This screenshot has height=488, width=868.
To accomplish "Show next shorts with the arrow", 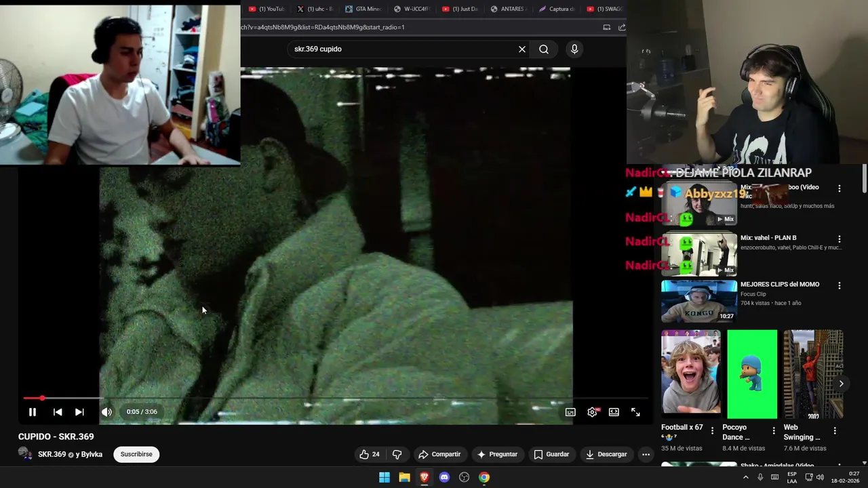I will pyautogui.click(x=841, y=384).
